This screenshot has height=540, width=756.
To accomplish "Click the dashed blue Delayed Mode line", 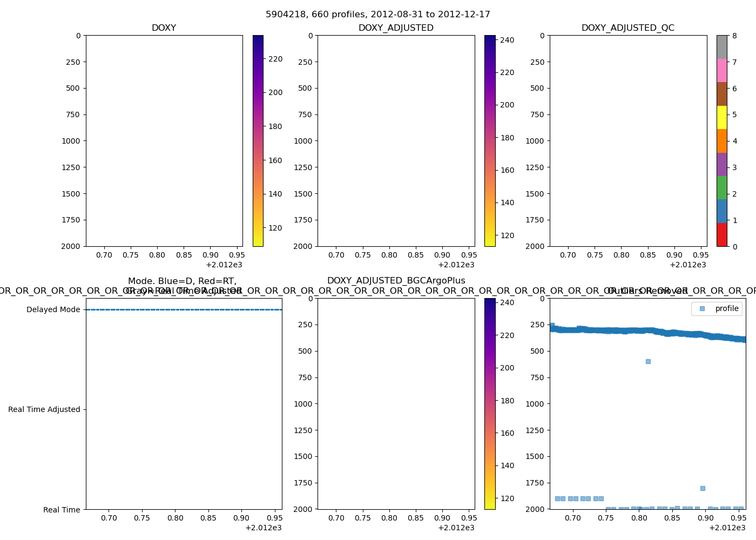I will tap(184, 309).
